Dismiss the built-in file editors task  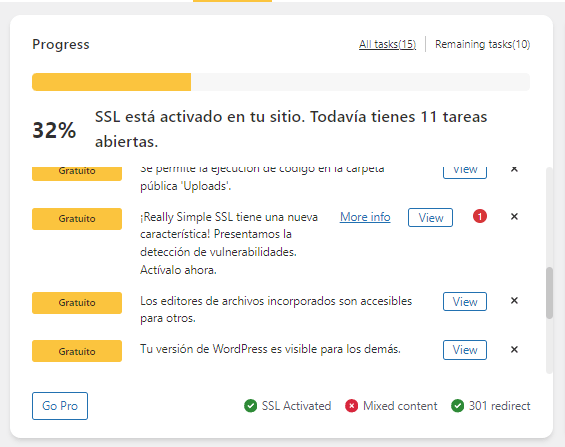point(514,300)
